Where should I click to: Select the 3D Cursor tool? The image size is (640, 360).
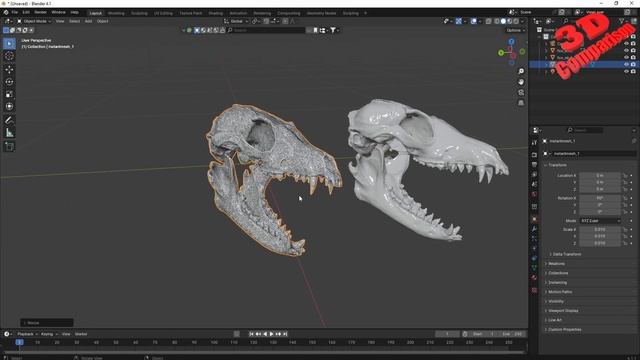[9, 56]
